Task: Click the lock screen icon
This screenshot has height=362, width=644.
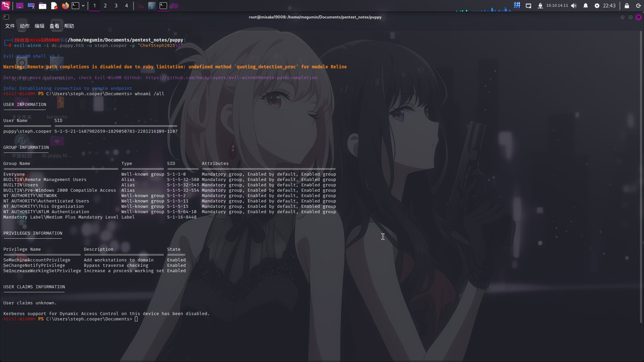Action: coord(627,6)
